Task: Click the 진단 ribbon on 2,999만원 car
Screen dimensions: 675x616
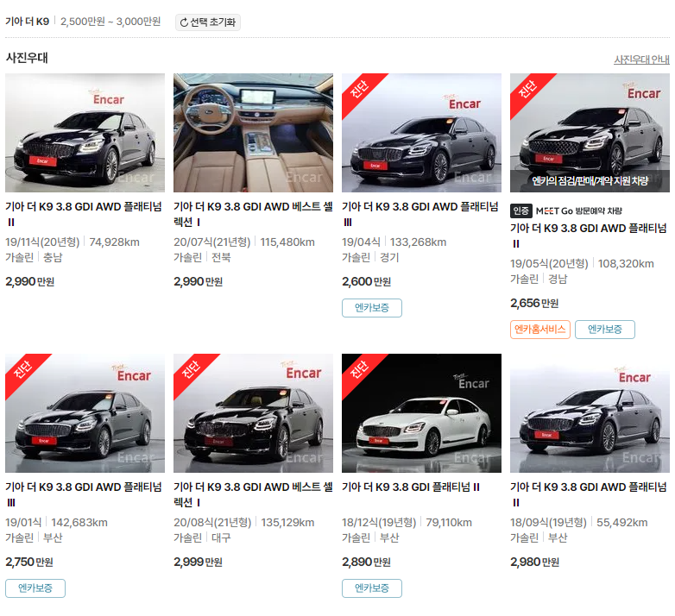Action: coord(191,370)
